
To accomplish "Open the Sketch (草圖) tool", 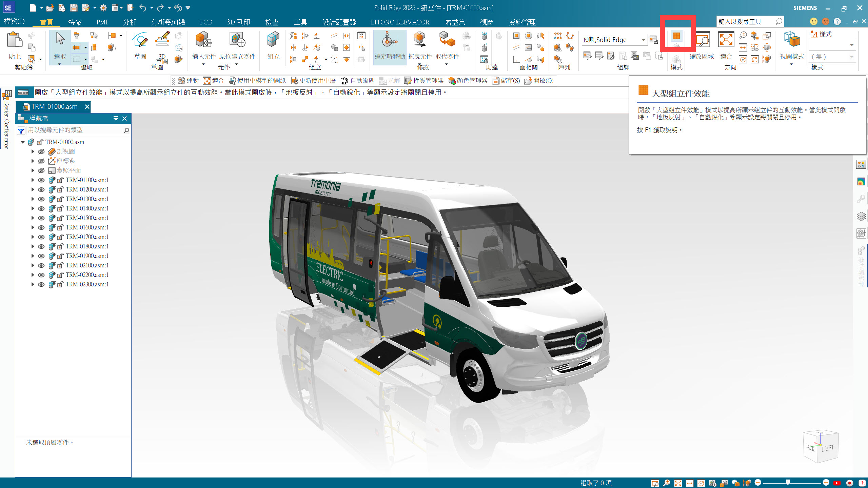I will click(140, 40).
